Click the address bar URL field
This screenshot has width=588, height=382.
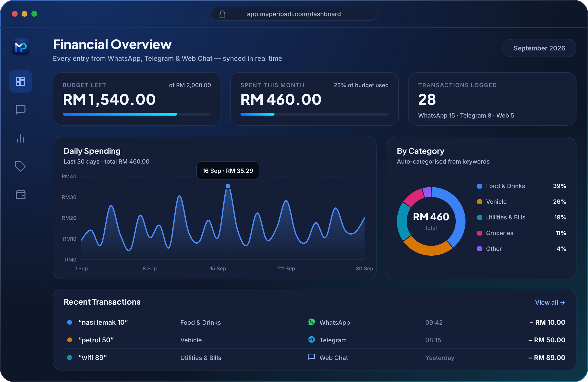tap(294, 14)
